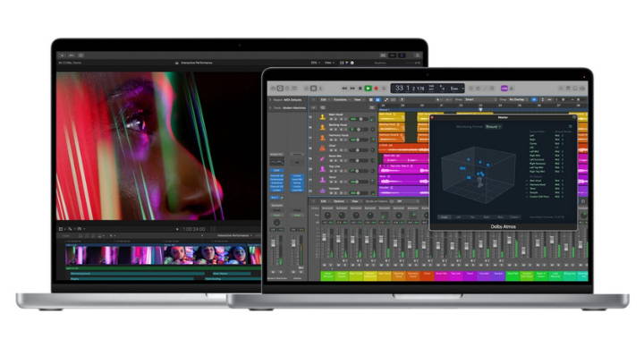Open the View dropdown in the mixer header
Screen dimensions: 644x339
pyautogui.click(x=356, y=201)
